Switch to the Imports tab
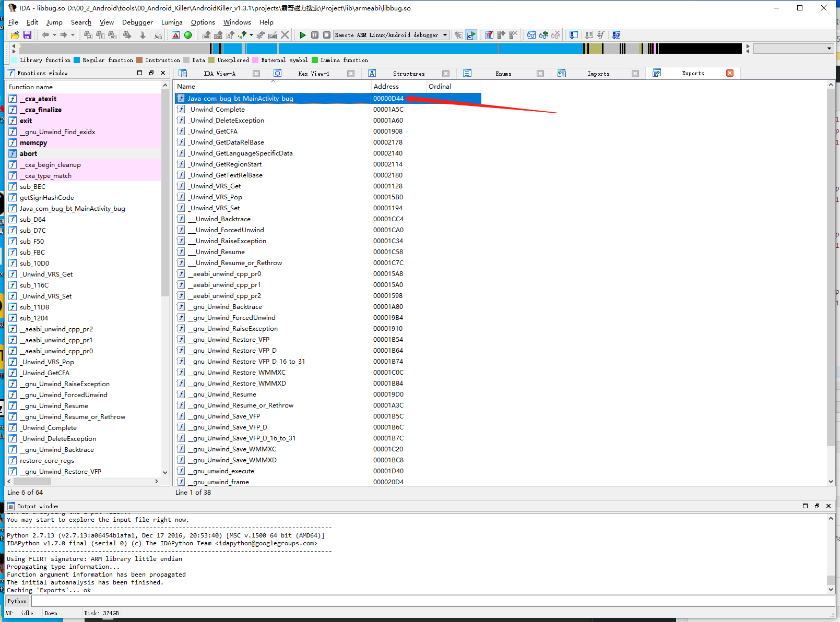This screenshot has width=840, height=622. click(x=598, y=73)
